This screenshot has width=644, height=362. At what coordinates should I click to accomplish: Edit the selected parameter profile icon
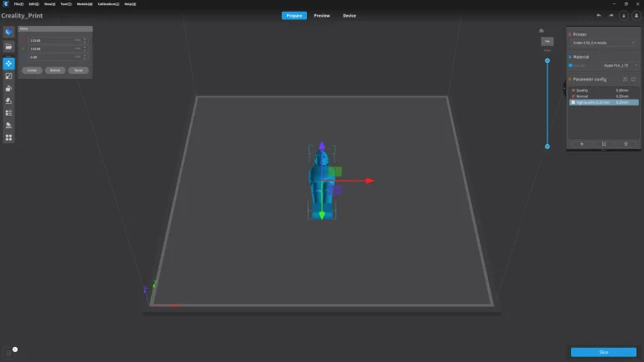604,144
